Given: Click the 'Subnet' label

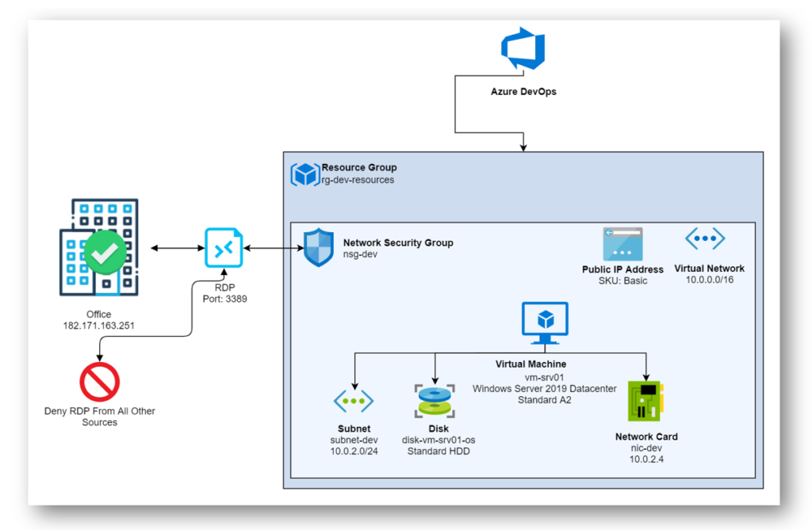Looking at the screenshot, I should point(354,429).
